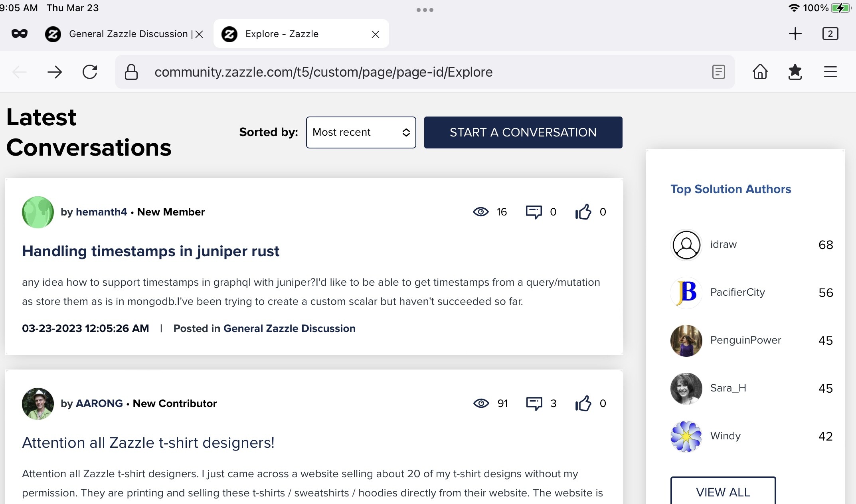
Task: Open the Sorted by Most recent dropdown
Action: point(361,132)
